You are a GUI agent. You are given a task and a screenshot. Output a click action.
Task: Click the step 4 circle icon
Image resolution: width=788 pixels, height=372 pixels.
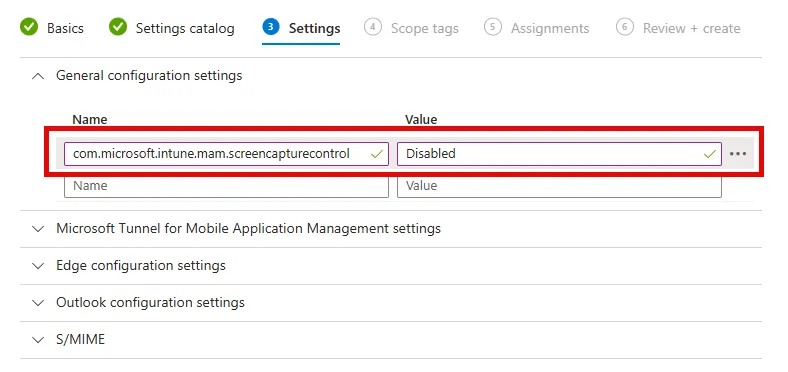click(373, 27)
